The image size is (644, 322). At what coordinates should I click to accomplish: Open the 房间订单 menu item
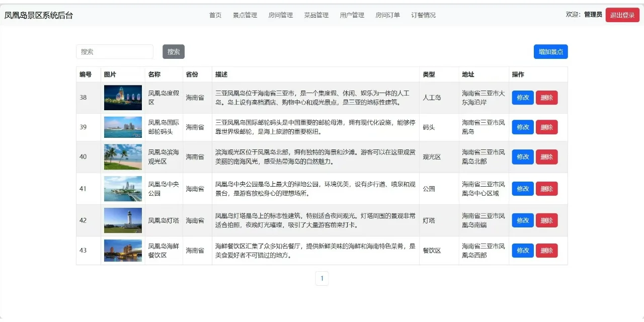[387, 15]
